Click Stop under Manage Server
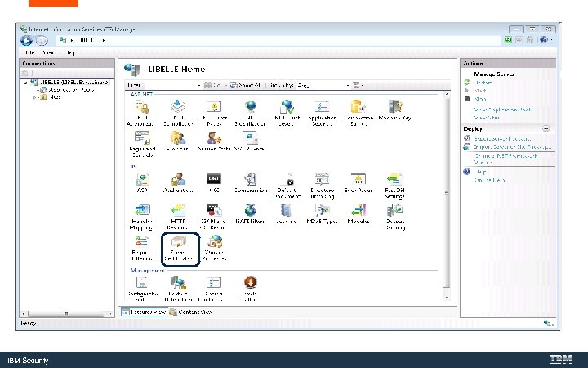Viewport: 588px width, 368px height. 480,99
